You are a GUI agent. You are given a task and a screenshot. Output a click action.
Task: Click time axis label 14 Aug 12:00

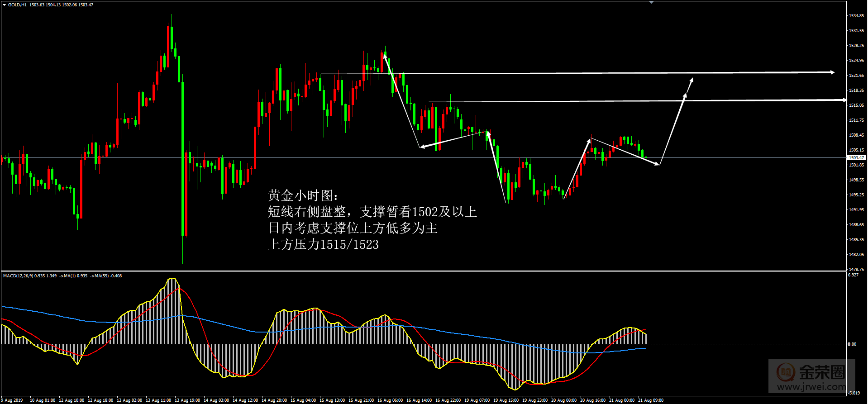[x=245, y=400]
